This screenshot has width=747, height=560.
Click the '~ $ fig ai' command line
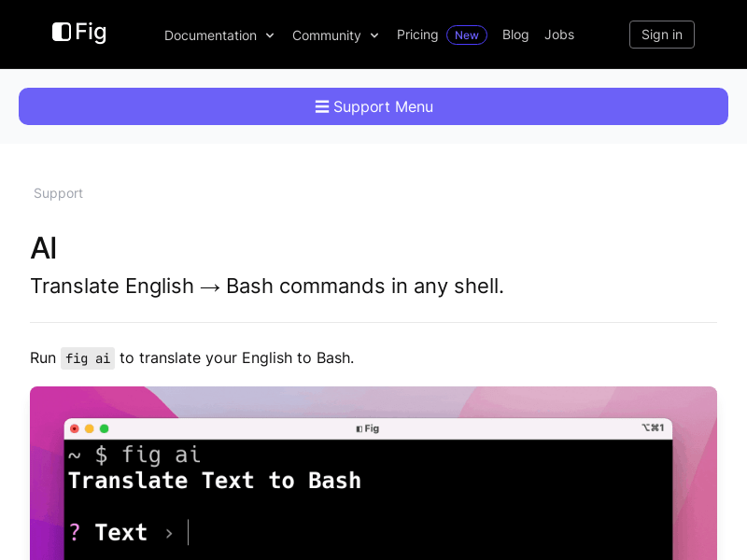(x=134, y=455)
